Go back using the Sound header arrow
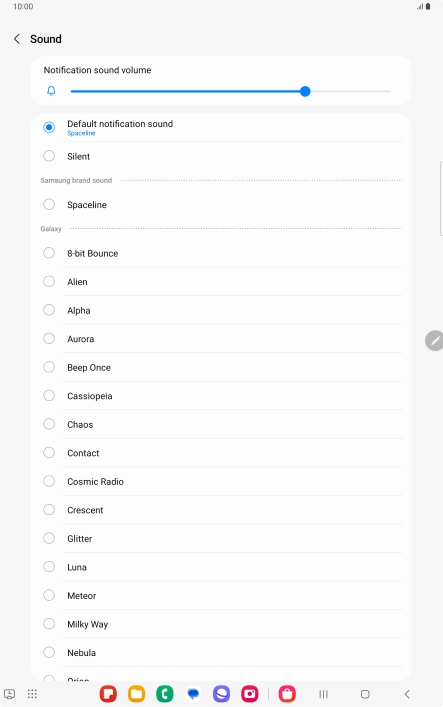Screen dimensions: 443x707 [17, 39]
